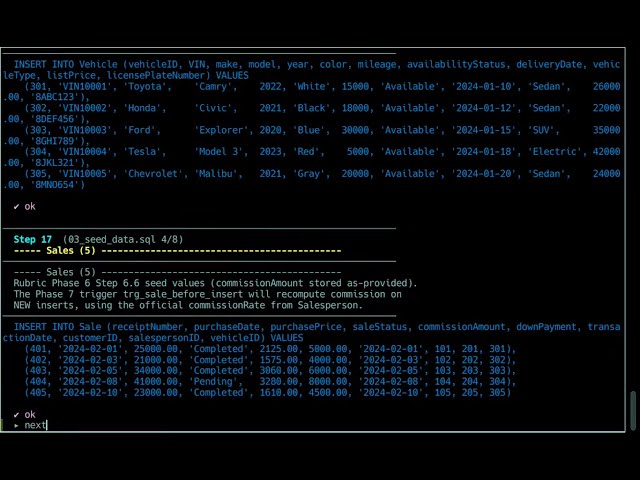The image size is (640, 480).
Task: Click the vehicle row with 'VIN10002' Honda Civic
Action: [x=311, y=113]
